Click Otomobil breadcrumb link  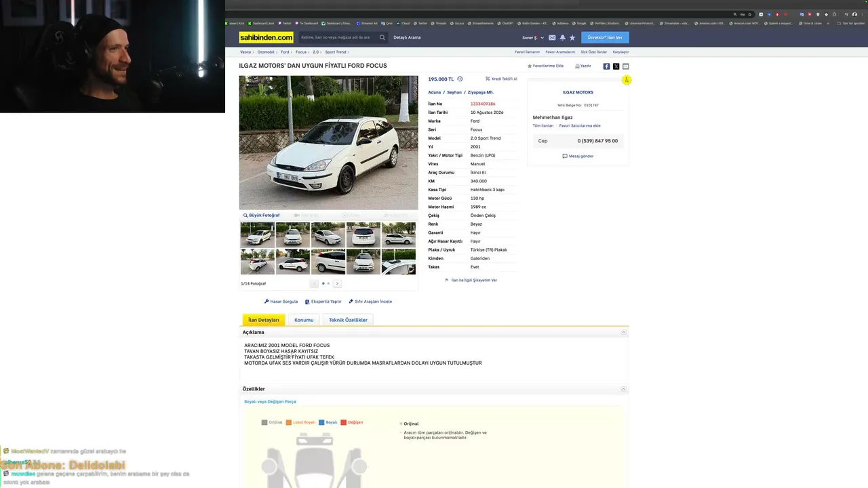click(x=266, y=52)
